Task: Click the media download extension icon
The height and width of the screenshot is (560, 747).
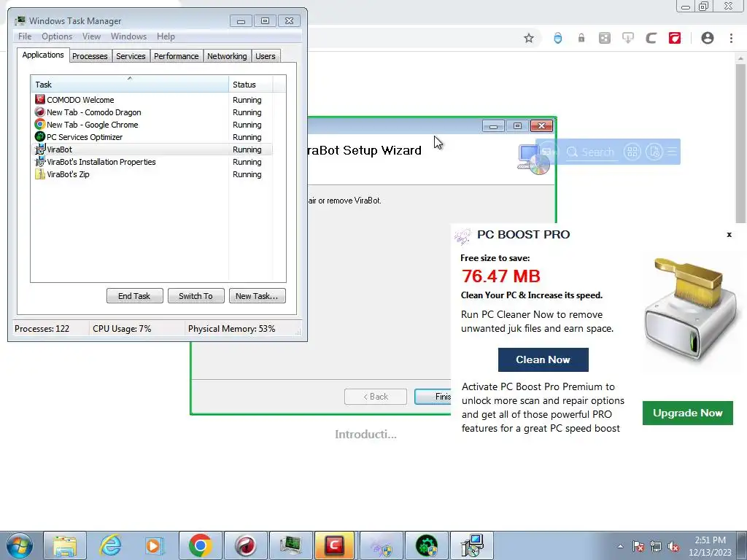Action: point(628,38)
